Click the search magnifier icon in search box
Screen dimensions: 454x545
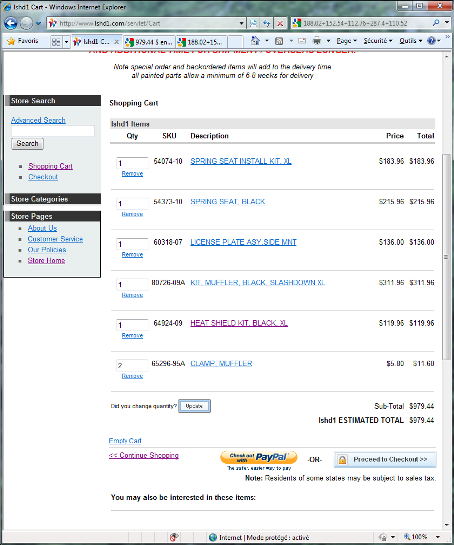pos(436,23)
